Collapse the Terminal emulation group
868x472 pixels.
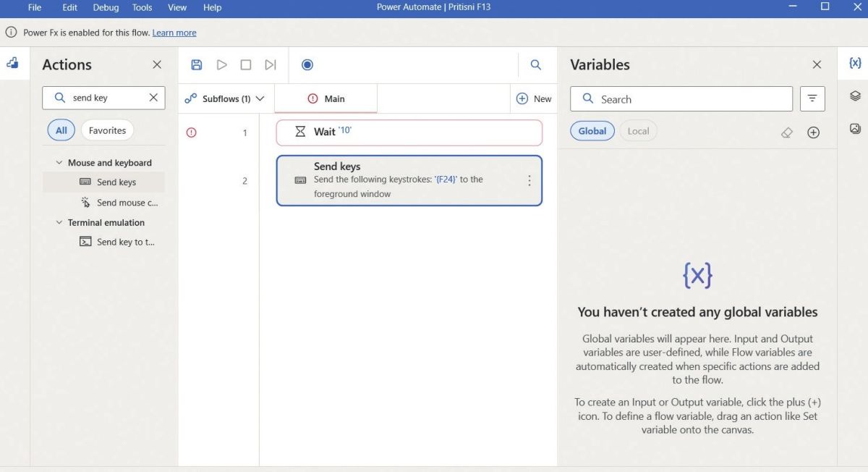(x=59, y=222)
